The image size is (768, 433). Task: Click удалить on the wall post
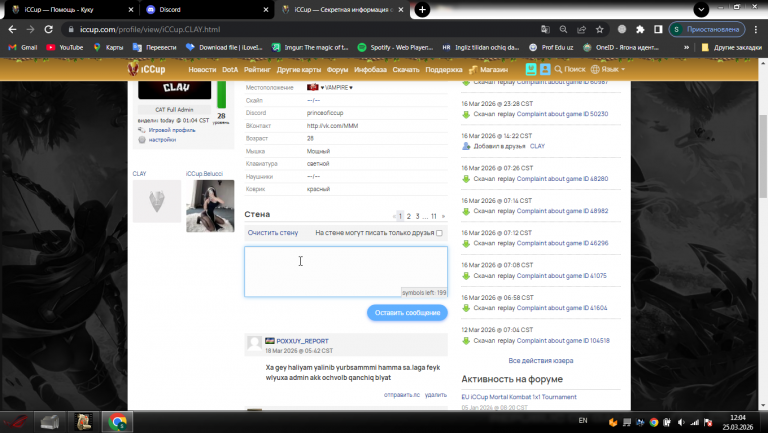pos(435,395)
